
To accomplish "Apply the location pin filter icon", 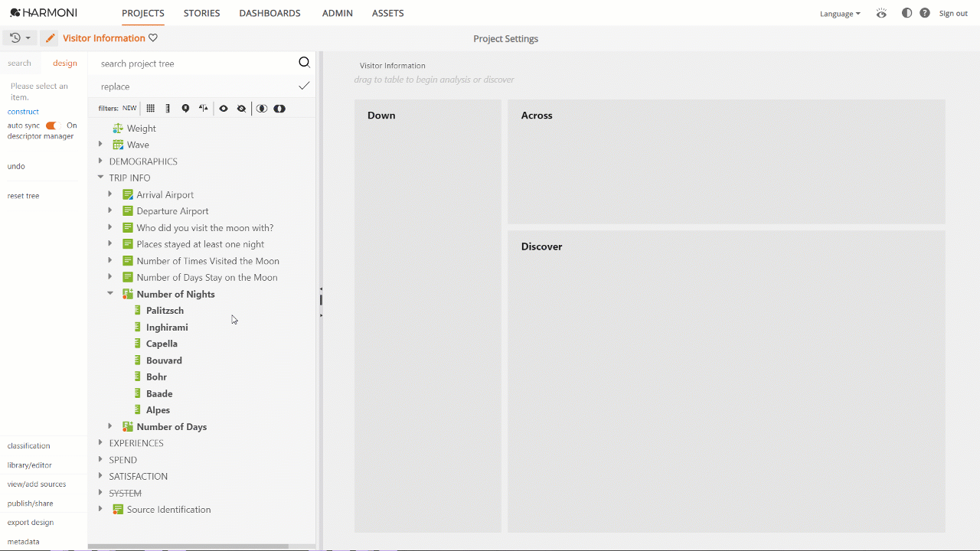I will pos(185,109).
